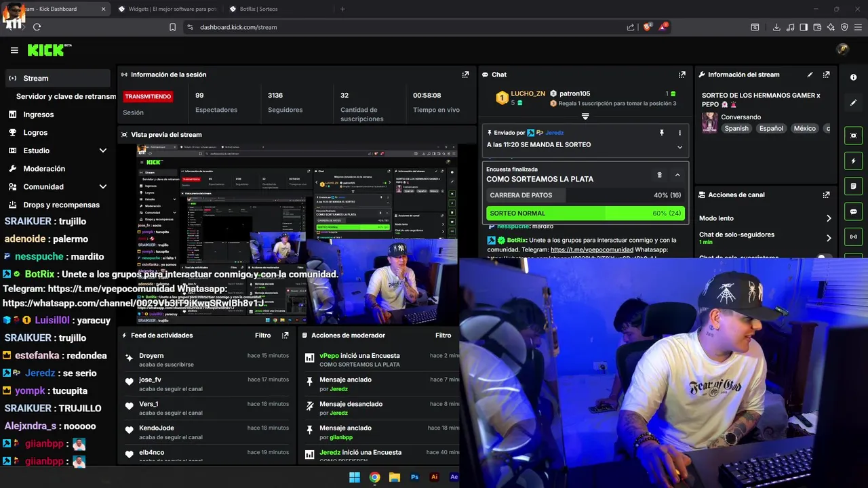Click the right sidebar clip capture icon
The height and width of the screenshot is (488, 868).
(853, 136)
